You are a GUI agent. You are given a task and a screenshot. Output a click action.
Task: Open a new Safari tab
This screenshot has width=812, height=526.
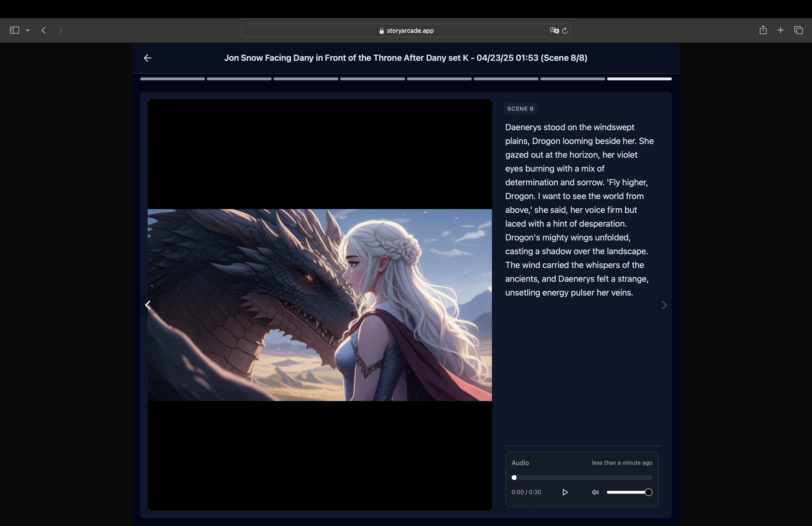pyautogui.click(x=780, y=30)
